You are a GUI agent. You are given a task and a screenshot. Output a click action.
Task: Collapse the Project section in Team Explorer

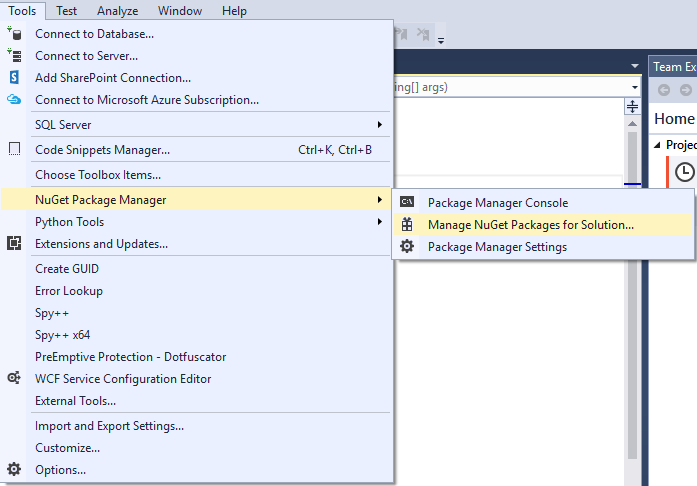(x=657, y=145)
